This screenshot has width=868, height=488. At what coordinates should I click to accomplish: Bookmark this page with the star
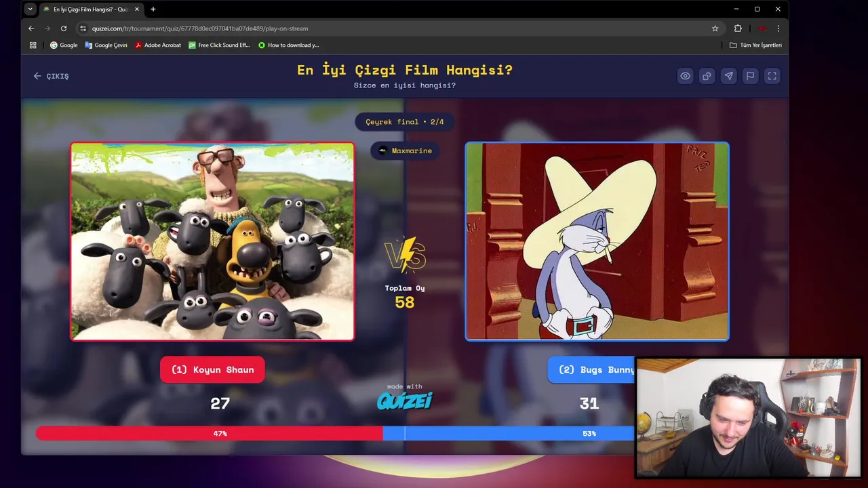tap(715, 28)
